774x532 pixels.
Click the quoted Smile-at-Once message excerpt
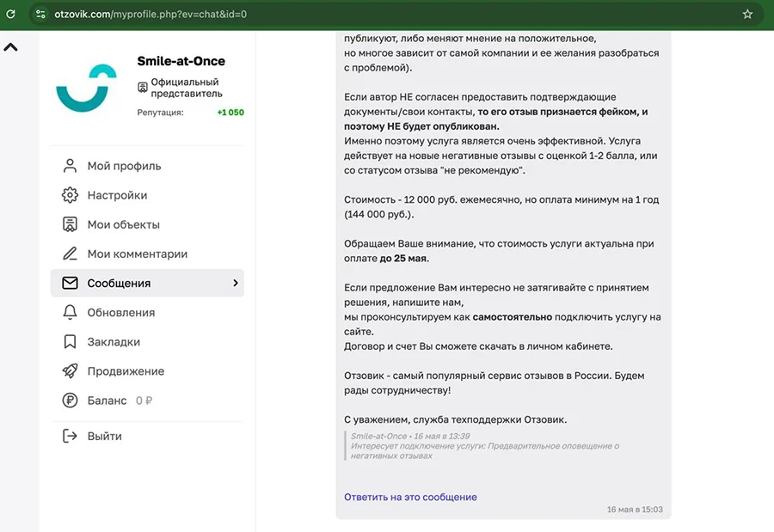click(x=483, y=446)
